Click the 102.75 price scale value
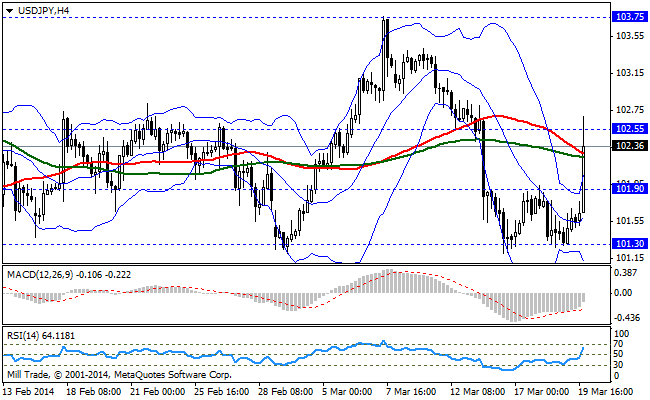650x400 pixels. 630,110
